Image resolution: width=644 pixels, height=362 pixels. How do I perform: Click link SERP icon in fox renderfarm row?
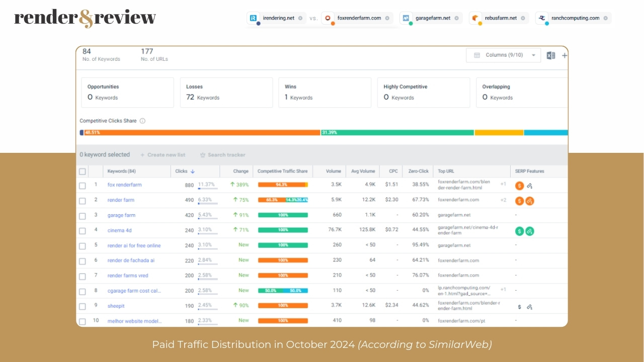pyautogui.click(x=530, y=186)
